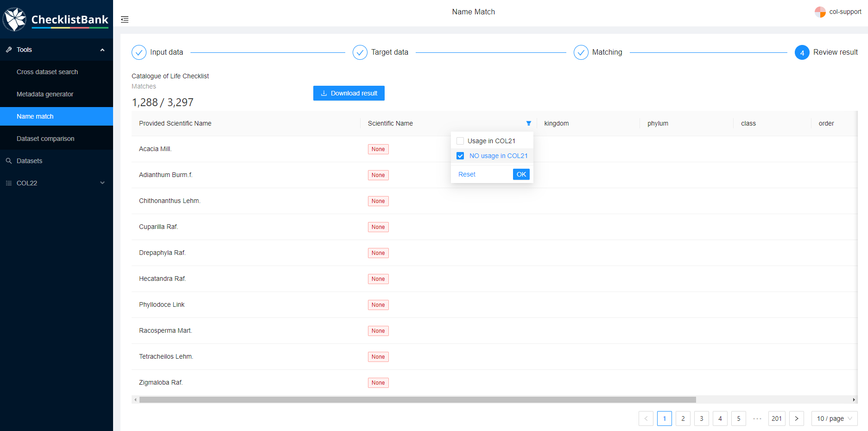The width and height of the screenshot is (868, 431).
Task: Open Datasets menu item
Action: (x=57, y=161)
